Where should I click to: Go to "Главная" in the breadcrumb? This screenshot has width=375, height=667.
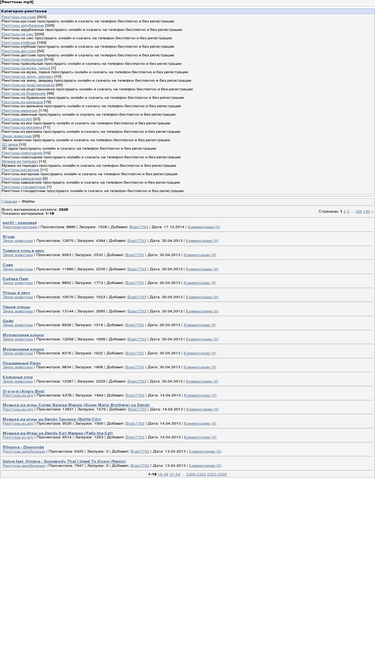pos(9,201)
